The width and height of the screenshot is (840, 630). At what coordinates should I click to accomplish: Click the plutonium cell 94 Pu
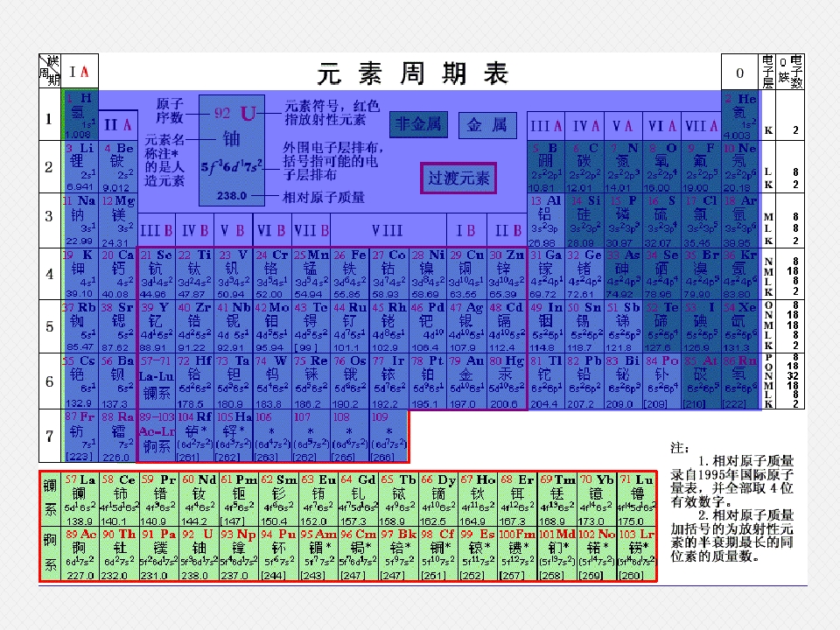tap(278, 554)
